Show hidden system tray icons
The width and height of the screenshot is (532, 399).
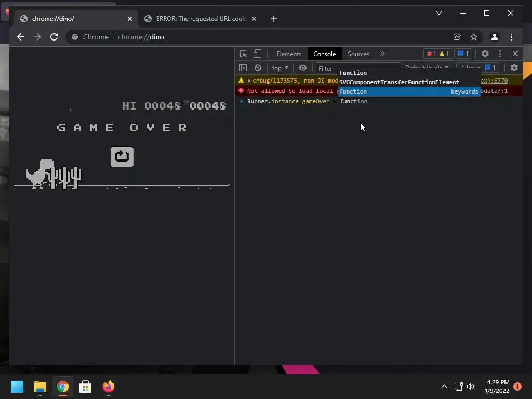click(444, 387)
